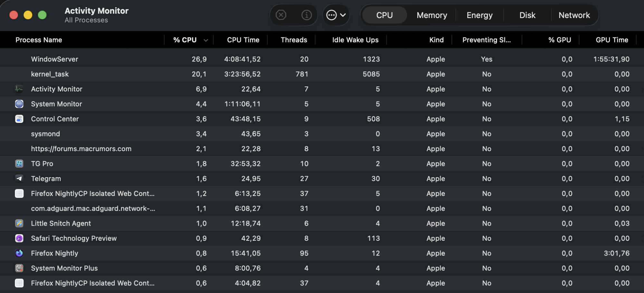Switch to the Memory tab
Image resolution: width=644 pixels, height=293 pixels.
point(432,15)
